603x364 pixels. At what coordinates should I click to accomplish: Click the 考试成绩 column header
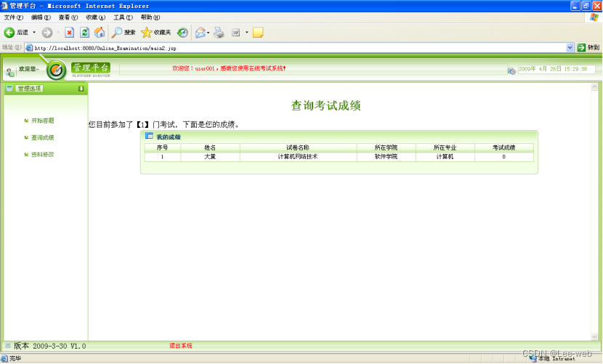point(503,147)
